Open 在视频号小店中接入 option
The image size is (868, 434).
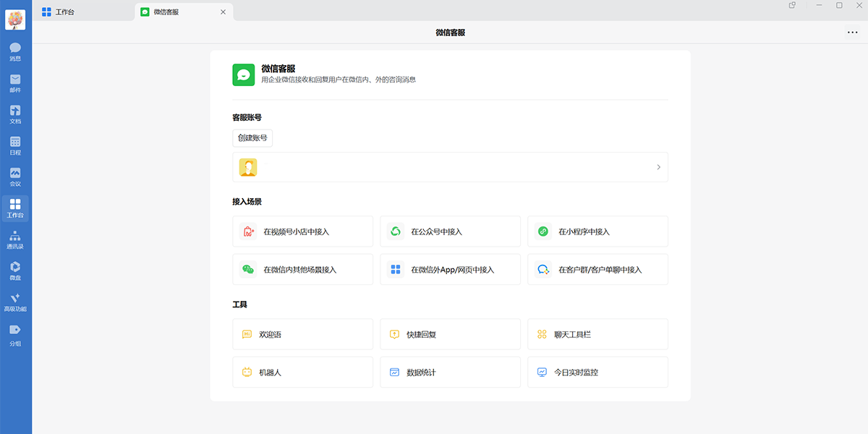coord(302,231)
